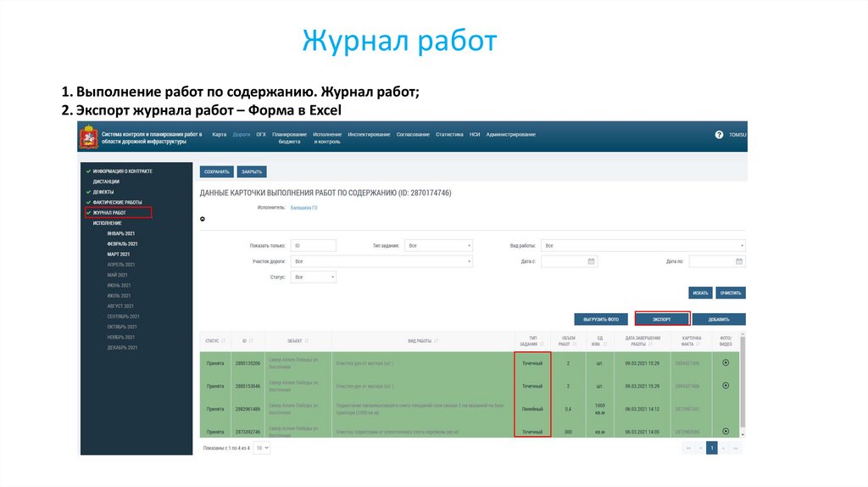The image size is (868, 487).
Task: Open the help question mark icon
Action: (719, 135)
